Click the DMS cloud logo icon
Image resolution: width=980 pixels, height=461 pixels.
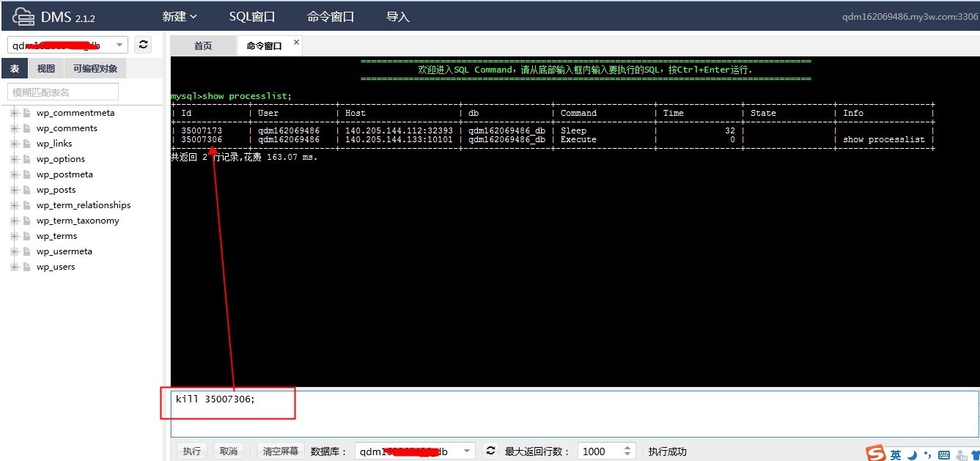pyautogui.click(x=23, y=16)
